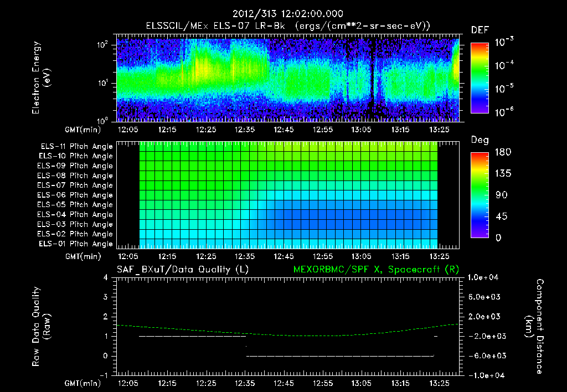The height and width of the screenshot is (392, 567).
Task: Click the 180 tick on the Deg scale
Action: [x=503, y=152]
